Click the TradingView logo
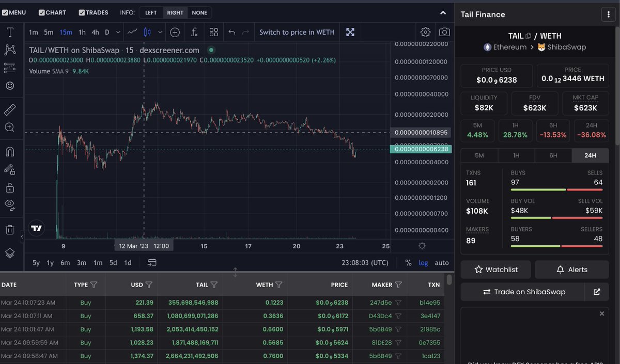Image resolution: width=620 pixels, height=364 pixels. [x=36, y=228]
